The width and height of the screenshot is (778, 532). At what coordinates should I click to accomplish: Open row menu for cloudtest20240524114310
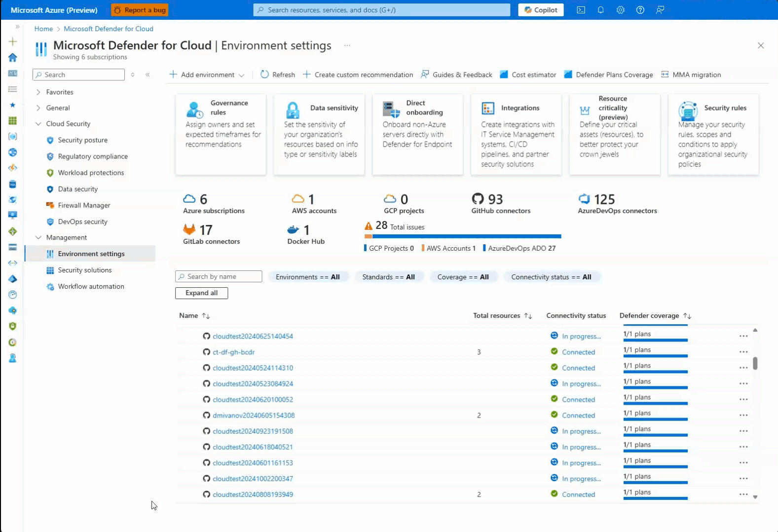743,368
